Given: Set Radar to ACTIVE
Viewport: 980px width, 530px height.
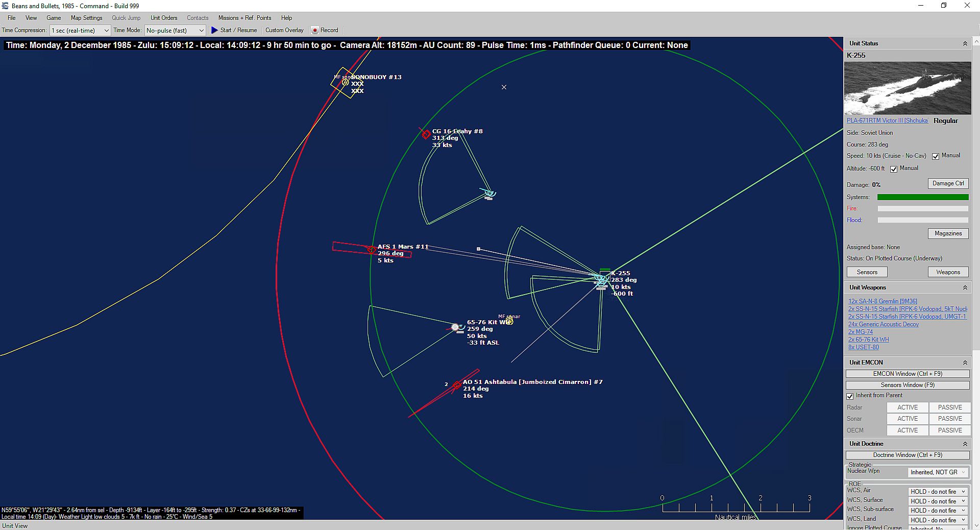Looking at the screenshot, I should [908, 407].
